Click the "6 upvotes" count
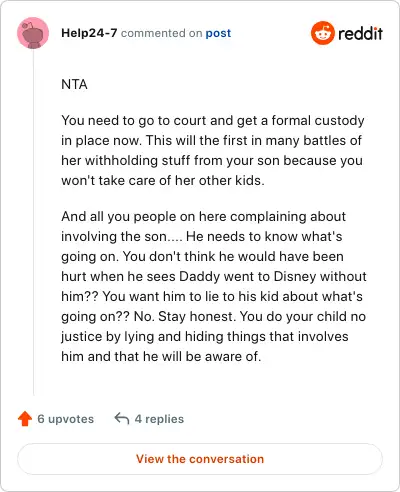Screen dimensions: 400x492 [65, 419]
